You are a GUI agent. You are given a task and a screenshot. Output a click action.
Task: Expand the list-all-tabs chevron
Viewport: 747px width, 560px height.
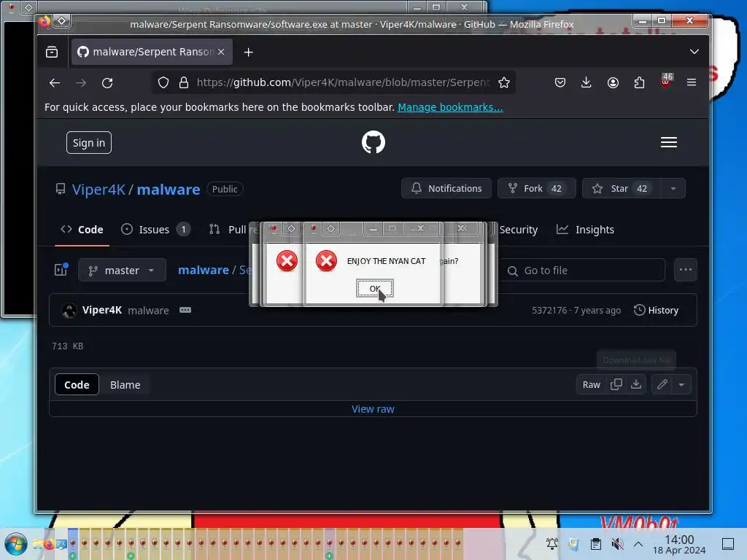694,52
